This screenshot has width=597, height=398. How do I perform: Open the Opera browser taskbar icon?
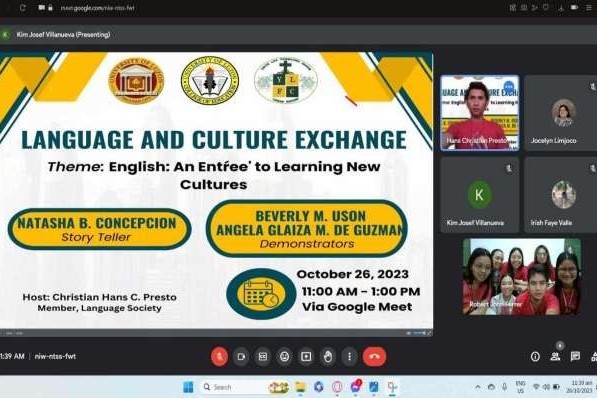tap(337, 387)
